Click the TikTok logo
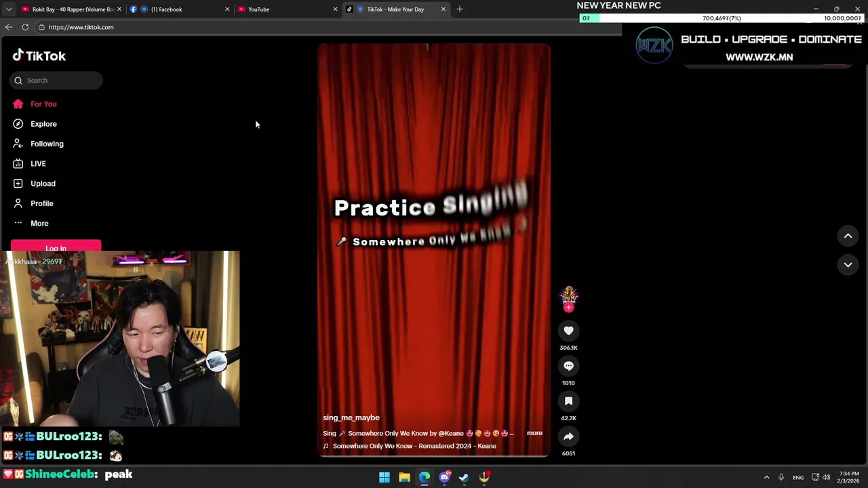Image resolution: width=868 pixels, height=488 pixels. pos(39,56)
